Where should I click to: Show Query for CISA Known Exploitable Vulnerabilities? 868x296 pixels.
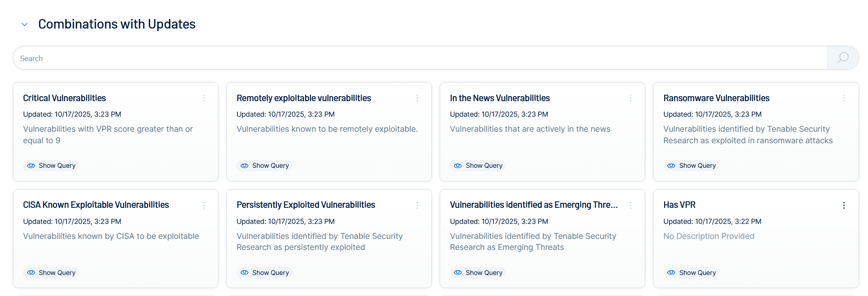[51, 273]
